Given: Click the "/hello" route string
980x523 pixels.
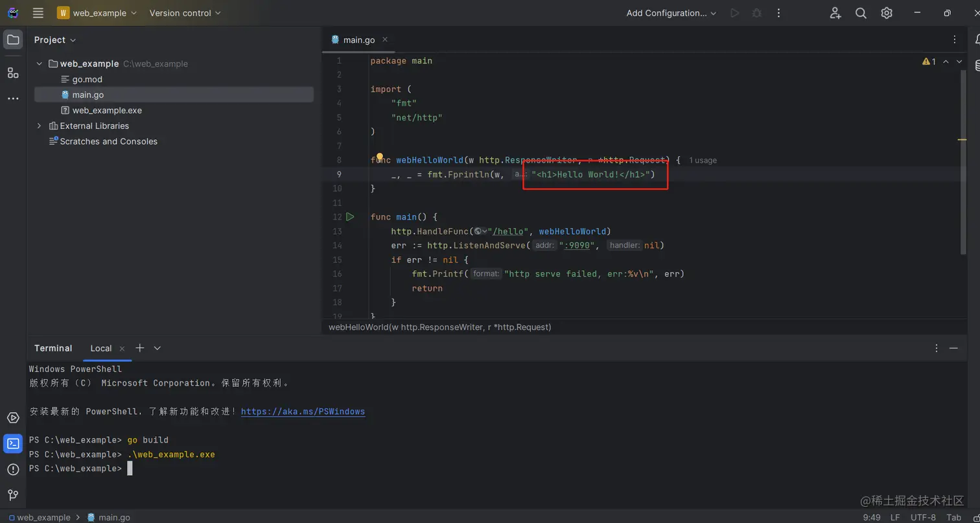Looking at the screenshot, I should [508, 231].
